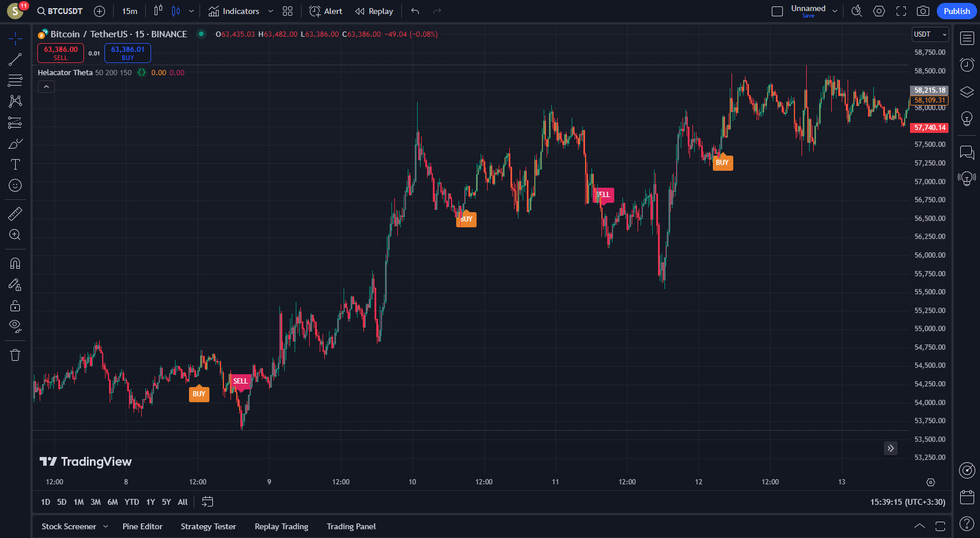Undo the last chart action
Screen dimensions: 980x538
pyautogui.click(x=415, y=11)
